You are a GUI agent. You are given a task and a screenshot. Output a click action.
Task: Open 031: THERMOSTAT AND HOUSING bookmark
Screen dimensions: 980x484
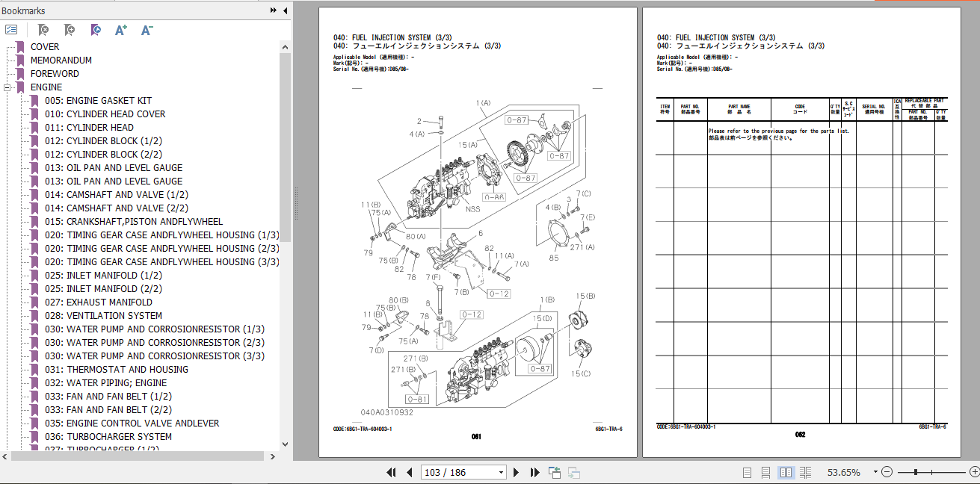click(x=117, y=370)
